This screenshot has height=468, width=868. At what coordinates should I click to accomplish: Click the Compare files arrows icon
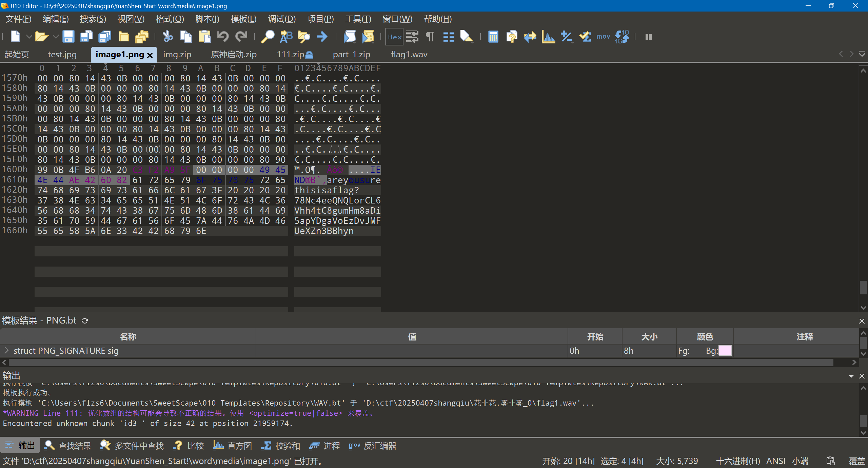coord(530,37)
